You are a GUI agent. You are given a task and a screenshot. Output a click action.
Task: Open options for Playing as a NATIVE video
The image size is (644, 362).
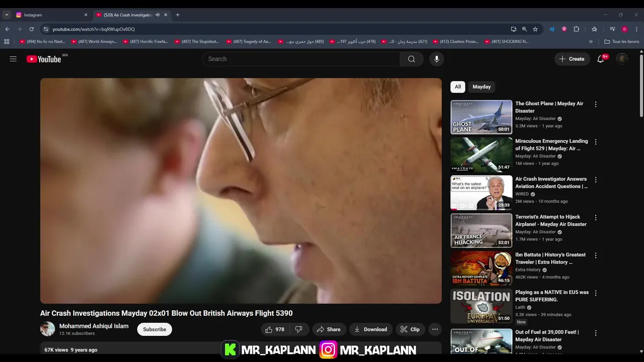click(596, 293)
